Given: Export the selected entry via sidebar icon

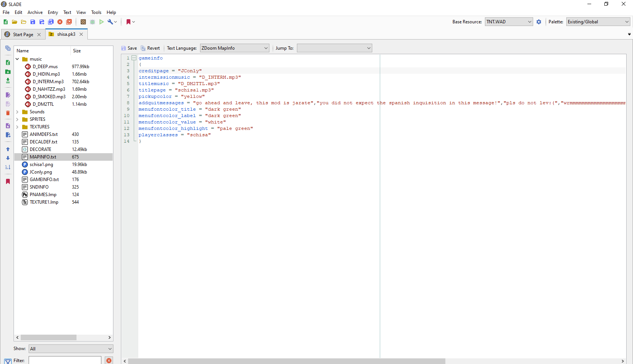Looking at the screenshot, I should pos(8,135).
